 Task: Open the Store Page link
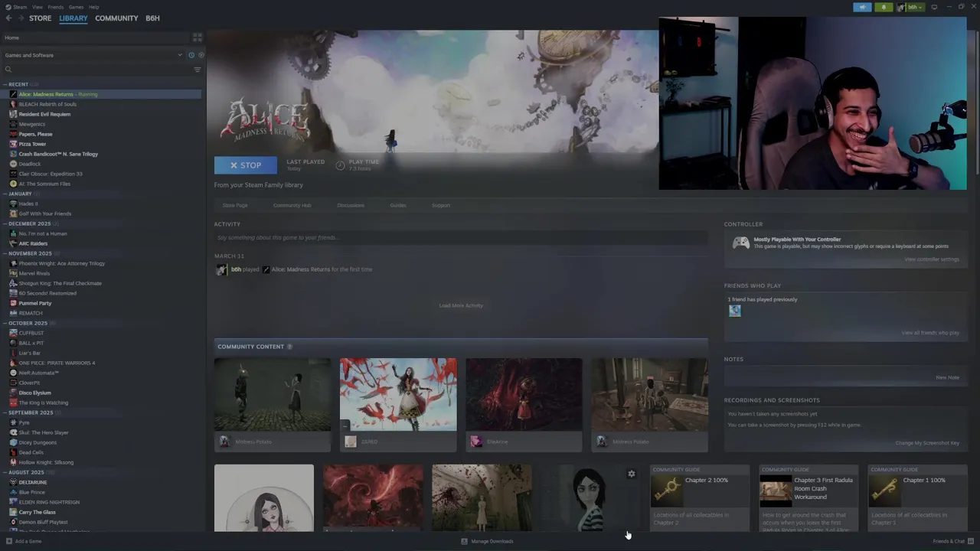[235, 205]
